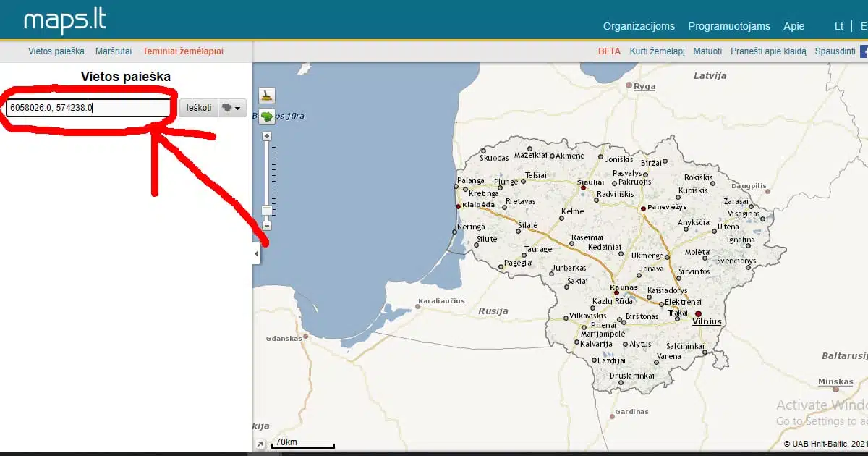Switch language to Lt
This screenshot has height=456, width=868.
click(839, 26)
